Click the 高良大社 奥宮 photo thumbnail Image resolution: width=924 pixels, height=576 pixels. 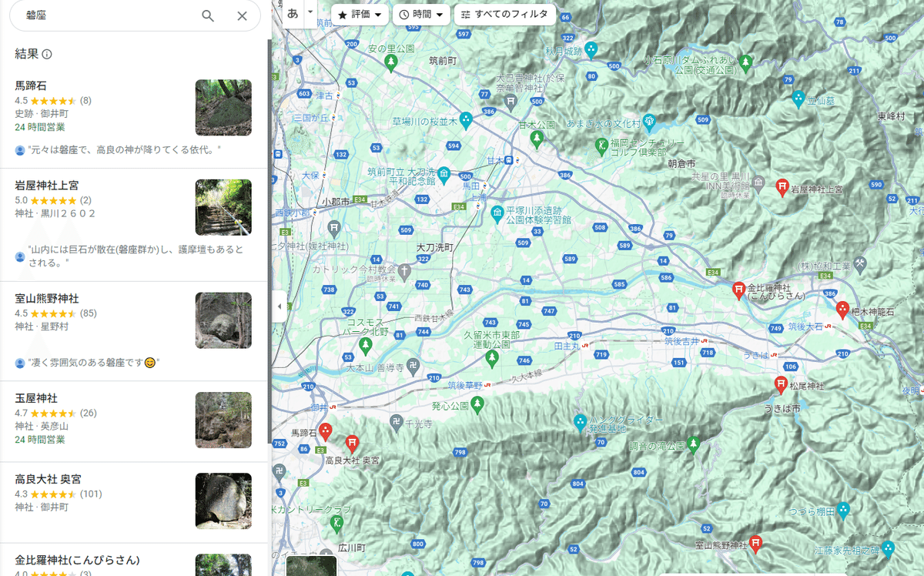pyautogui.click(x=223, y=501)
